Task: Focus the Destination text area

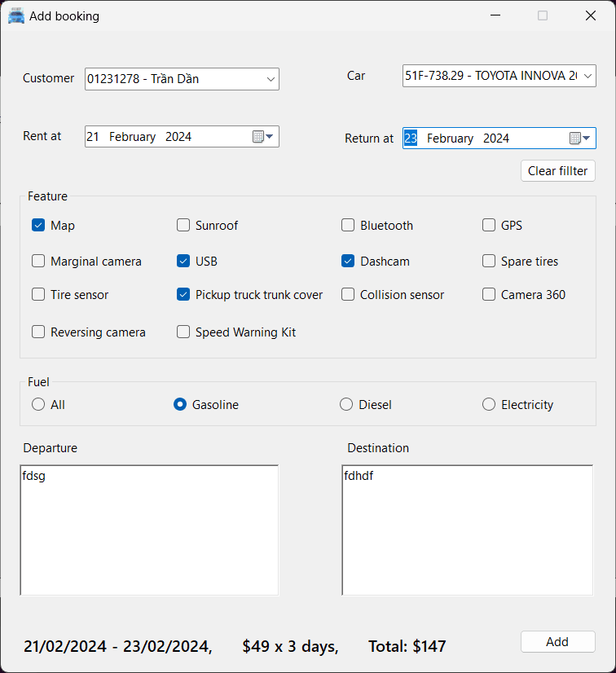Action: point(468,530)
